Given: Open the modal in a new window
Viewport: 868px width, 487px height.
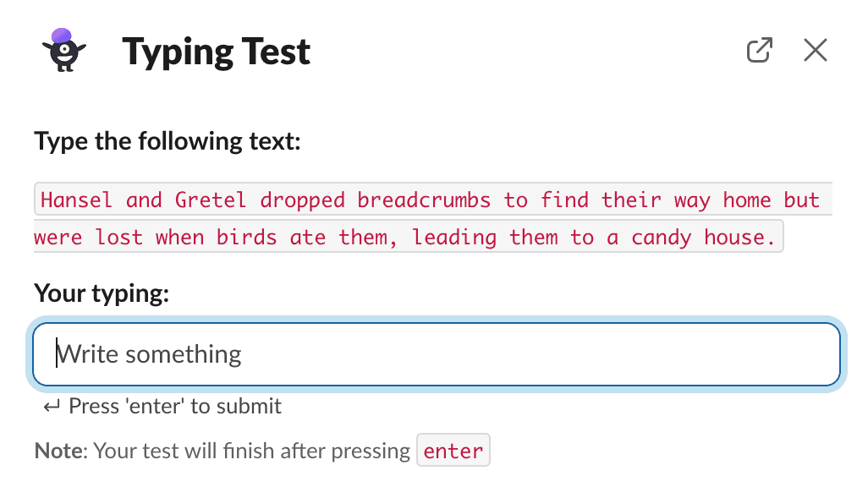Looking at the screenshot, I should pos(759,51).
